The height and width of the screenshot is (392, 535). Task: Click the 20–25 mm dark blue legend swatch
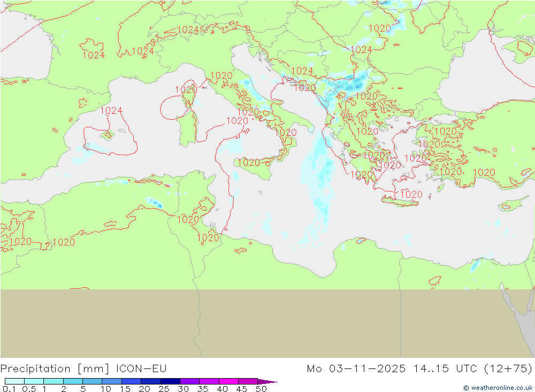[151, 381]
